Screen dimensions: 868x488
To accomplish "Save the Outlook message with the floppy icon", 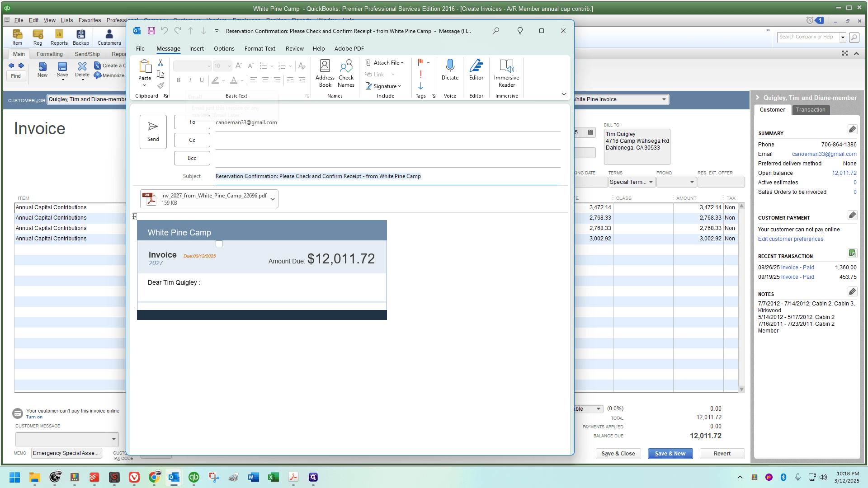I will (151, 31).
